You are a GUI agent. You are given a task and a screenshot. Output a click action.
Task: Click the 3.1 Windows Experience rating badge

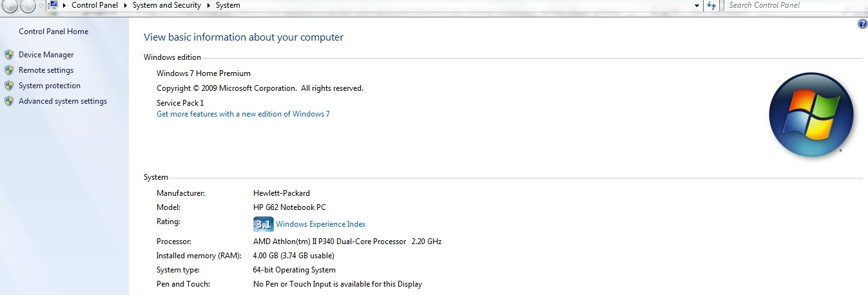[264, 224]
